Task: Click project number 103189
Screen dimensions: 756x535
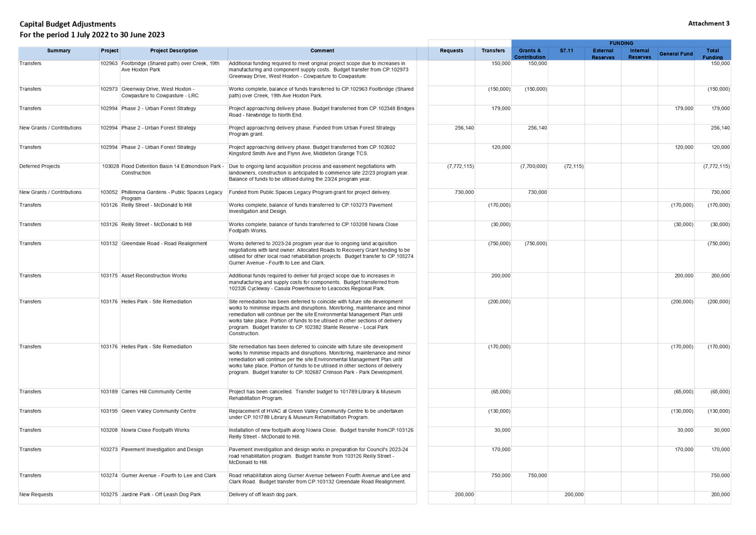Action: 109,392
